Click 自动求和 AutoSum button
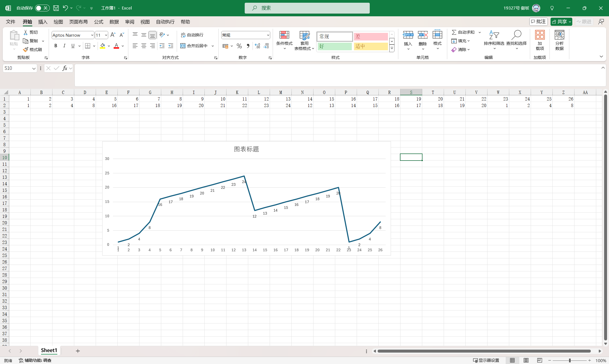This screenshot has width=609, height=364. (x=463, y=32)
